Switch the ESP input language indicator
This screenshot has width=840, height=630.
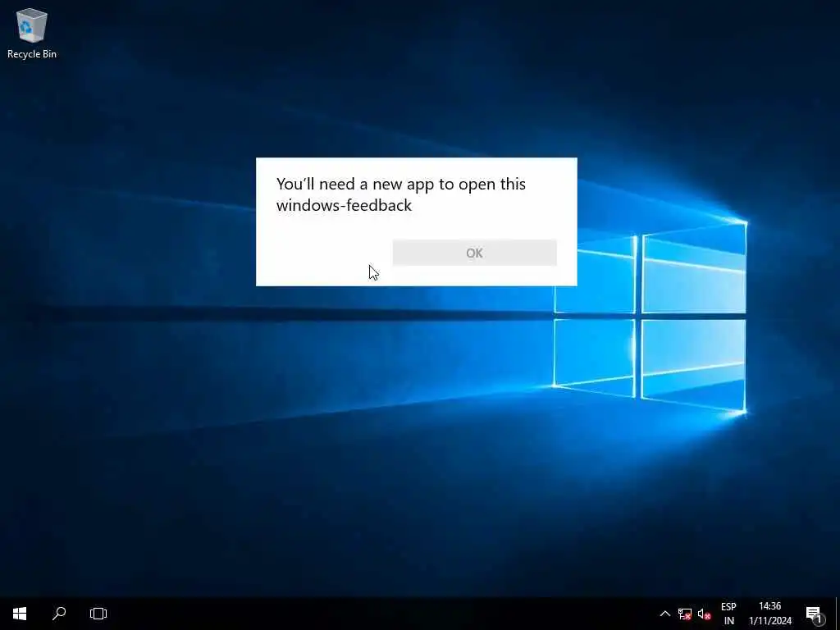pyautogui.click(x=728, y=614)
